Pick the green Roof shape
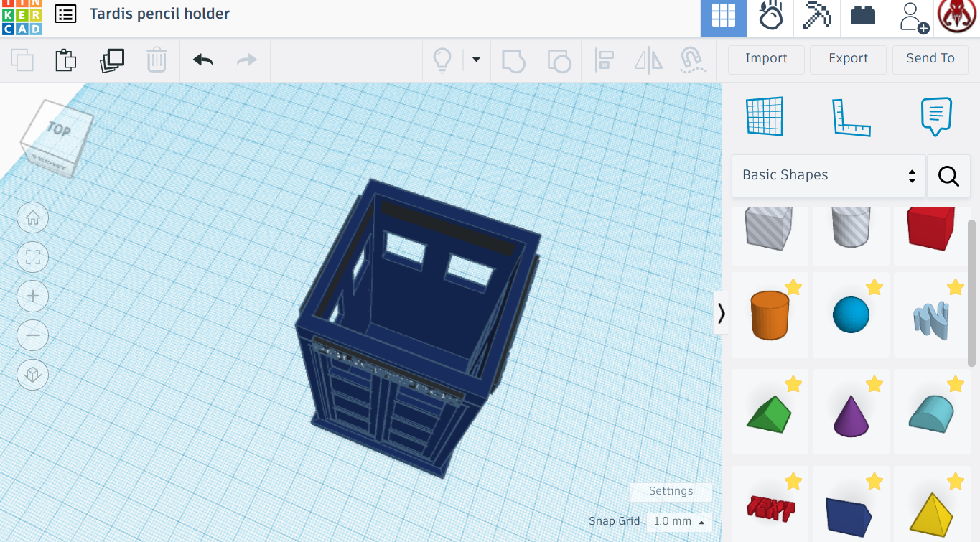 (x=769, y=415)
